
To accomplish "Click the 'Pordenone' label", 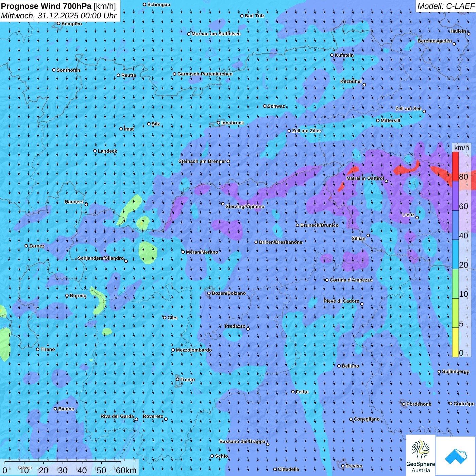I will click(x=419, y=404).
